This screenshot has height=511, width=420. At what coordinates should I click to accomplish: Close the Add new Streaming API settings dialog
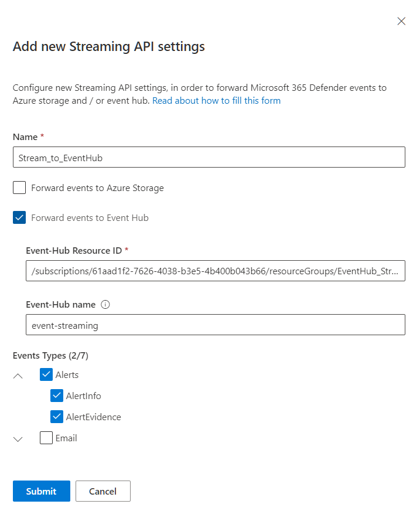(401, 21)
